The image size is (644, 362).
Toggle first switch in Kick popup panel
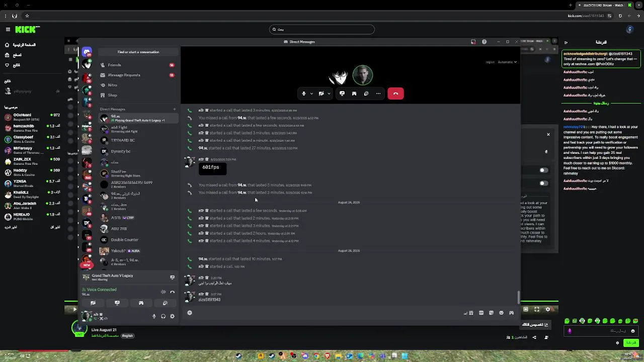(x=543, y=170)
